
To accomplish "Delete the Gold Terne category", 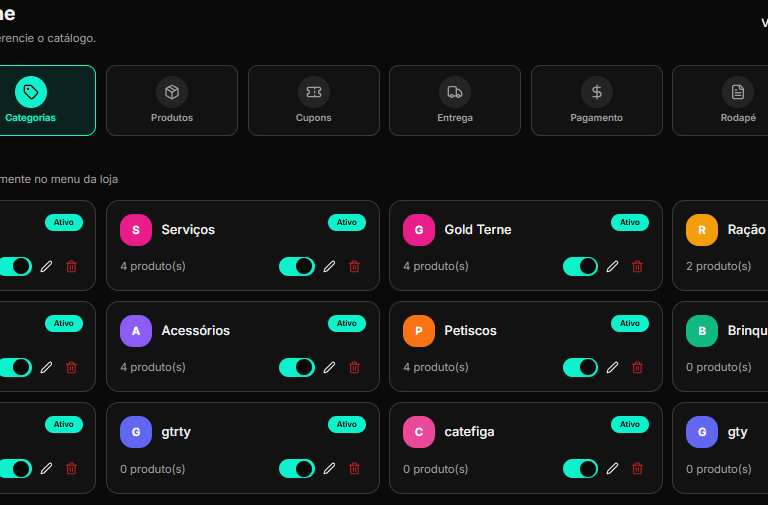I will (637, 266).
